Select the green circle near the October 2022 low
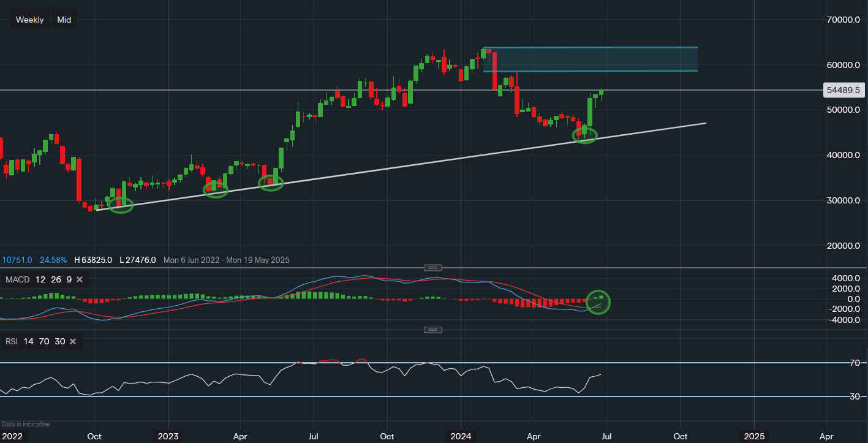 (x=121, y=205)
